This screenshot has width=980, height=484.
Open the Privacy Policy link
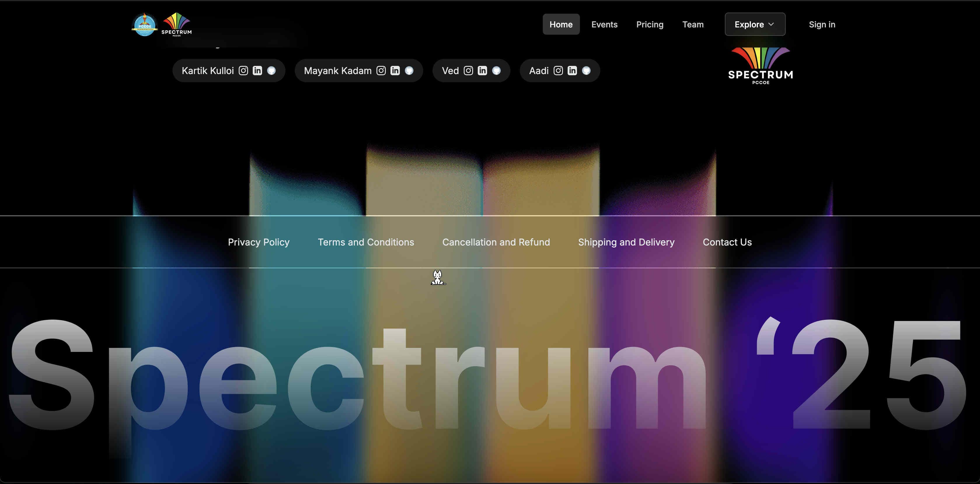click(259, 242)
